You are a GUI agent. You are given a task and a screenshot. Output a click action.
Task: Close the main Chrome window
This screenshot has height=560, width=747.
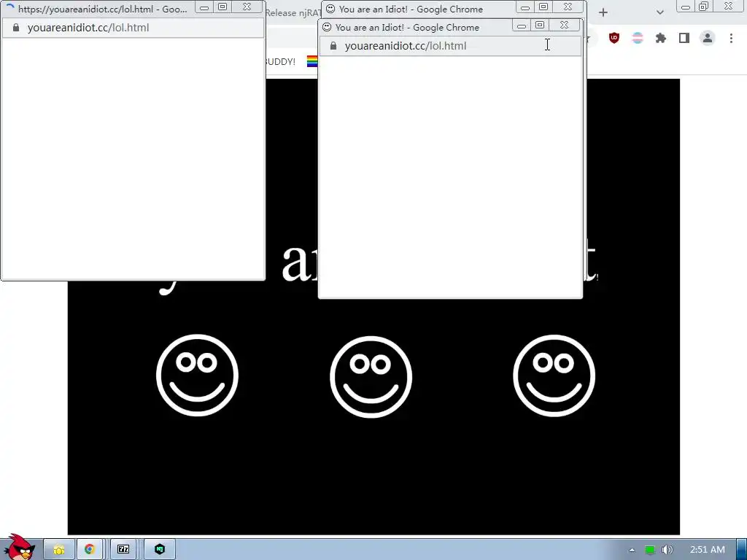coord(729,6)
